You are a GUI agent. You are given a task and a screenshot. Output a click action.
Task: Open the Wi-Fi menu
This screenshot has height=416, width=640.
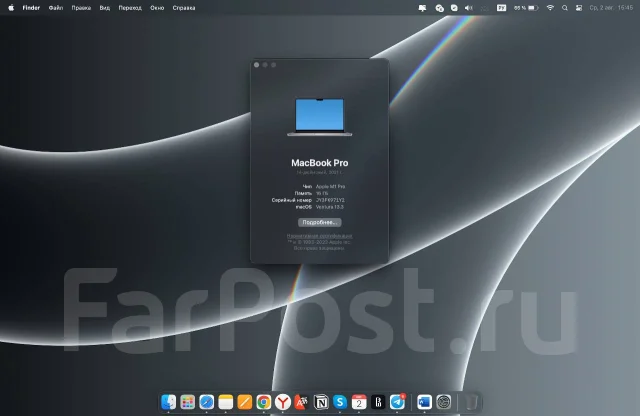click(550, 8)
